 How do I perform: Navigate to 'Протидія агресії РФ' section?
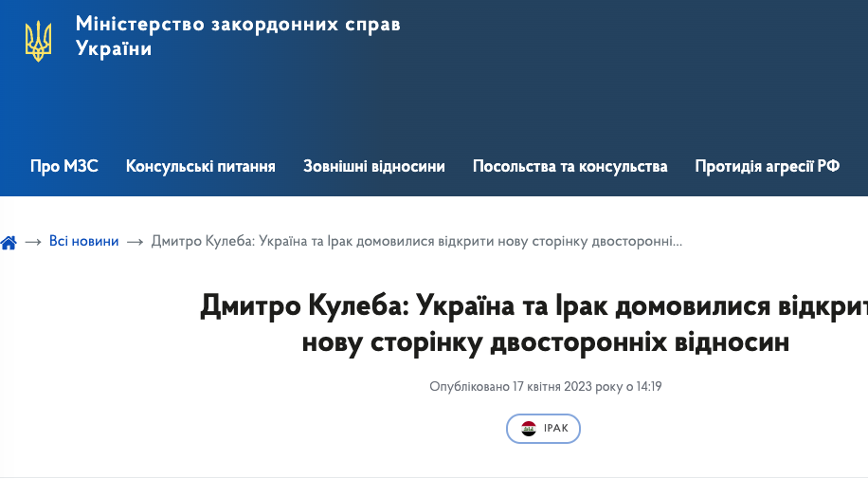[x=768, y=166]
